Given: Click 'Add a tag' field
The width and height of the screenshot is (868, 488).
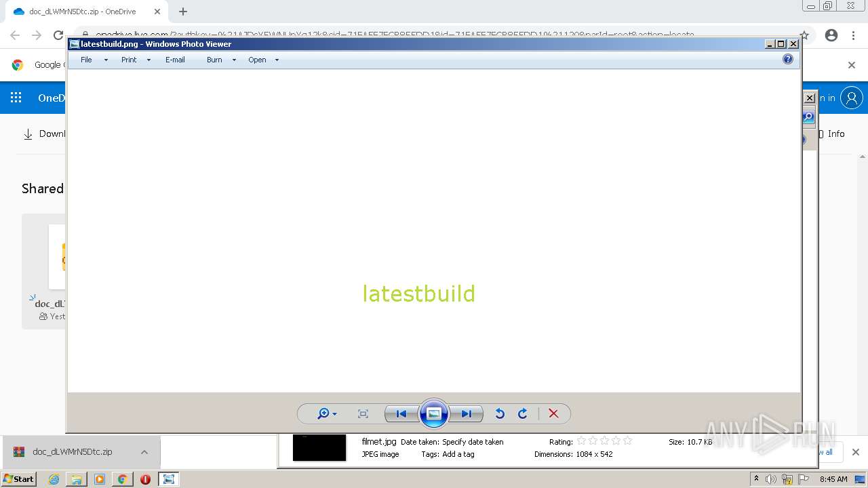Looking at the screenshot, I should 458,454.
